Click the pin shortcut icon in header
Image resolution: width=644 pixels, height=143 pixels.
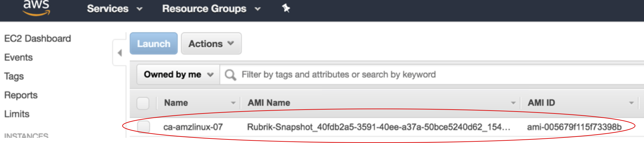pos(286,8)
